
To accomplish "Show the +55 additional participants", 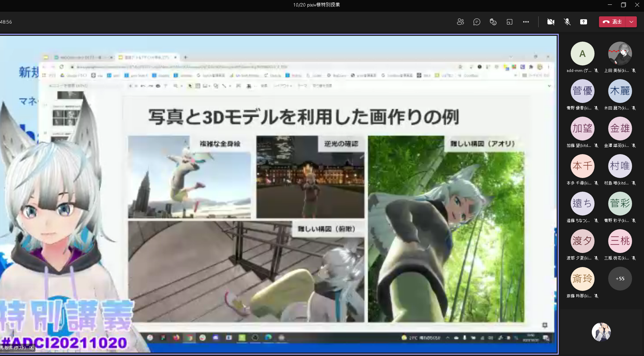I will pos(620,279).
